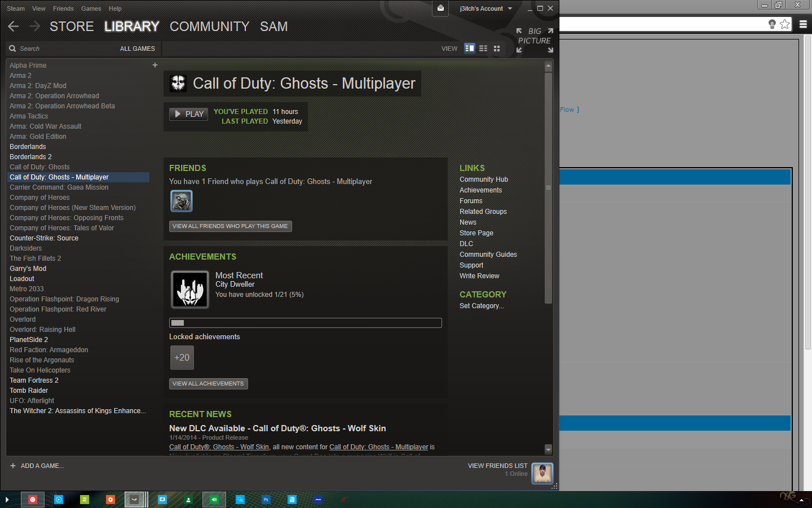
Task: Click details pane scrollbar down arrow
Action: pos(548,449)
